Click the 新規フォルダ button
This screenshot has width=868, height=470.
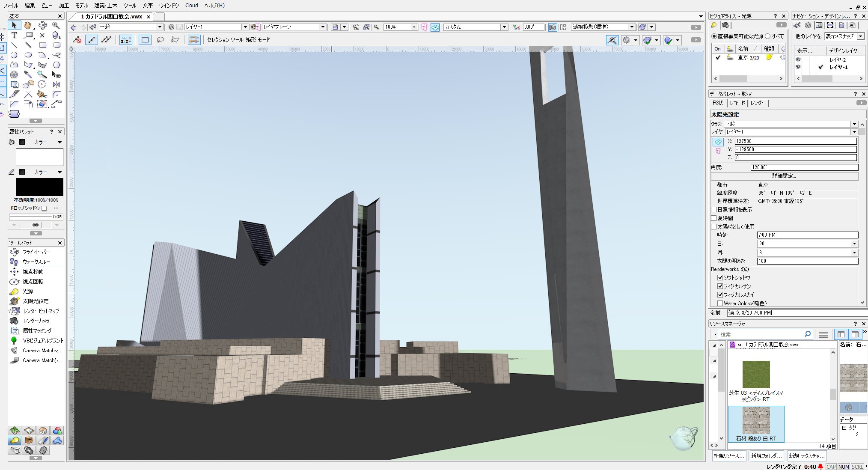(x=766, y=456)
